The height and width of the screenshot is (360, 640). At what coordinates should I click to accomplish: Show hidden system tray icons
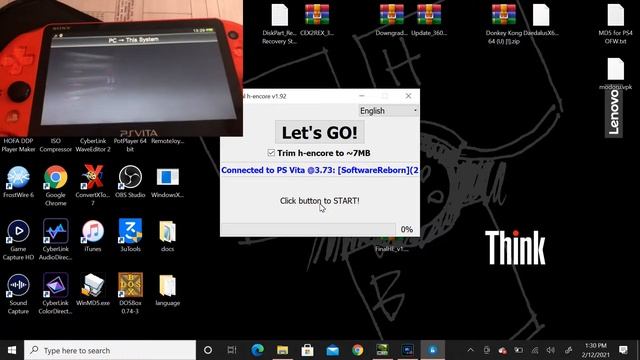[x=470, y=350]
